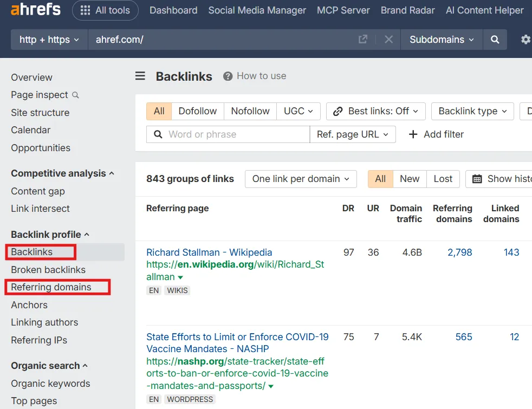Expand the green arrow under the Wikipedia URL
This screenshot has width=532, height=409.
point(180,277)
